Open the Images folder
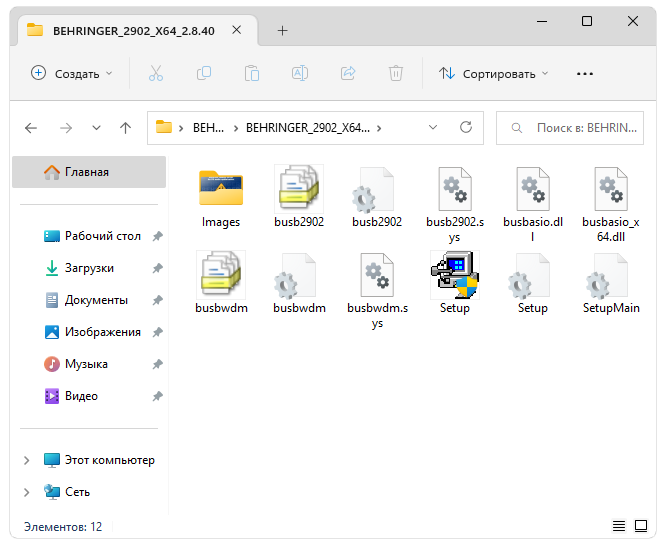 pyautogui.click(x=221, y=198)
